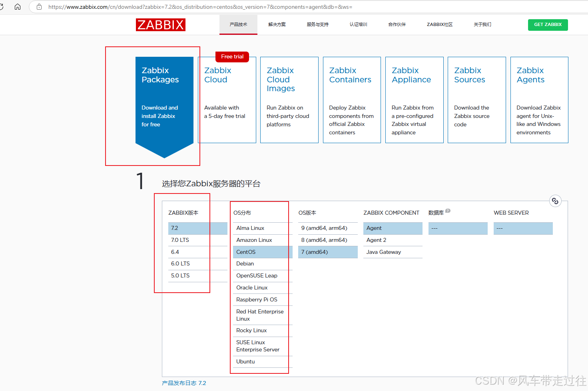Screen dimensions: 588x391
Task: Choose CentOS distribution
Action: click(263, 252)
